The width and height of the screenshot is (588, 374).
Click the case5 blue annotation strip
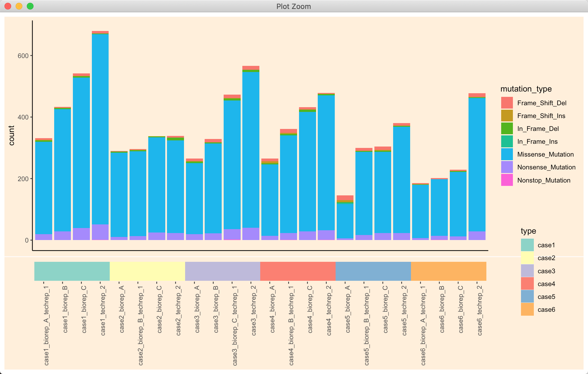pyautogui.click(x=373, y=271)
